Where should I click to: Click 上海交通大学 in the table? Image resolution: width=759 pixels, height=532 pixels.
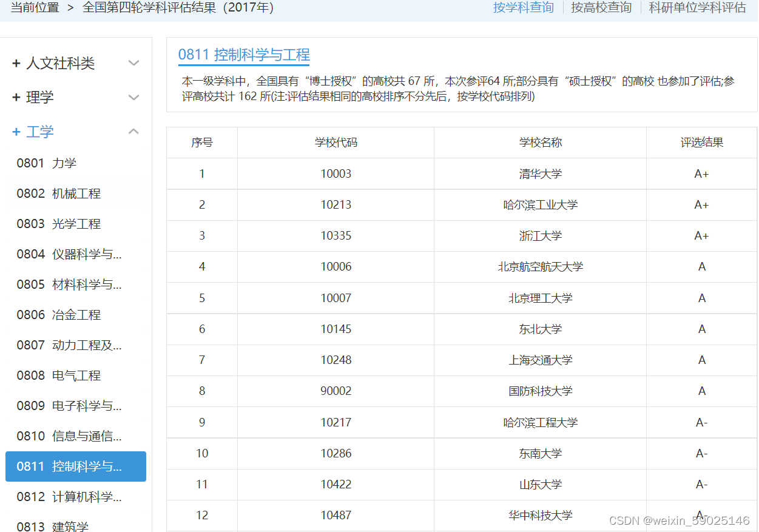[x=541, y=360]
